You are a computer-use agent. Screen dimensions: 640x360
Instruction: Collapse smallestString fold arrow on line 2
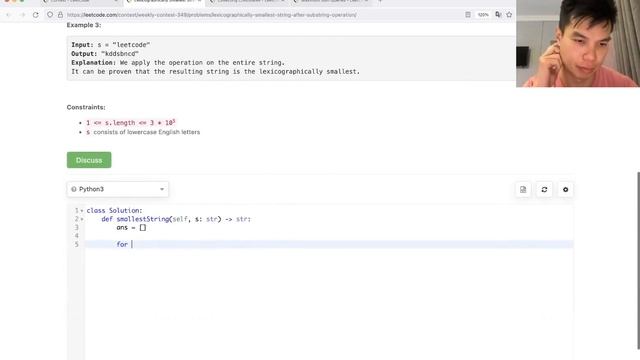point(82,219)
